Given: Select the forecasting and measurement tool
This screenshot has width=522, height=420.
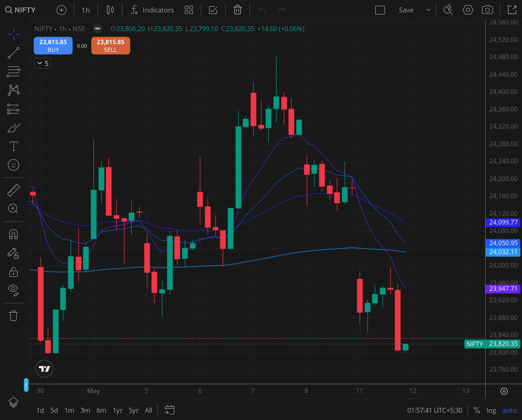Looking at the screenshot, I should coord(13,109).
